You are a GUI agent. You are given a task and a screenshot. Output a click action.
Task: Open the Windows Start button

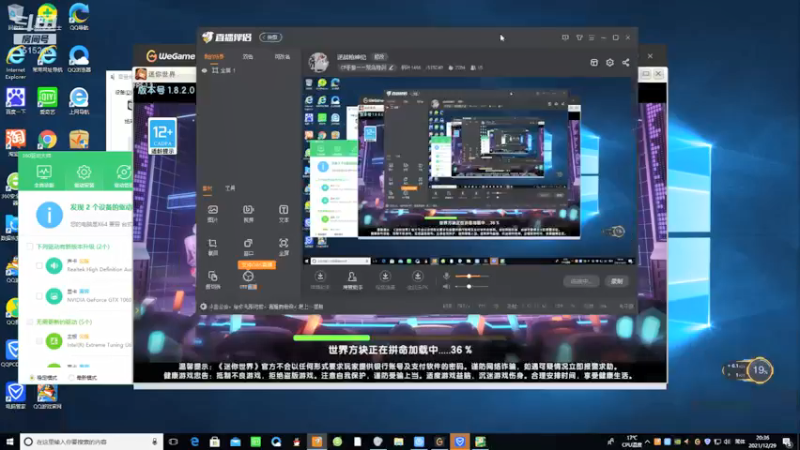[9, 441]
